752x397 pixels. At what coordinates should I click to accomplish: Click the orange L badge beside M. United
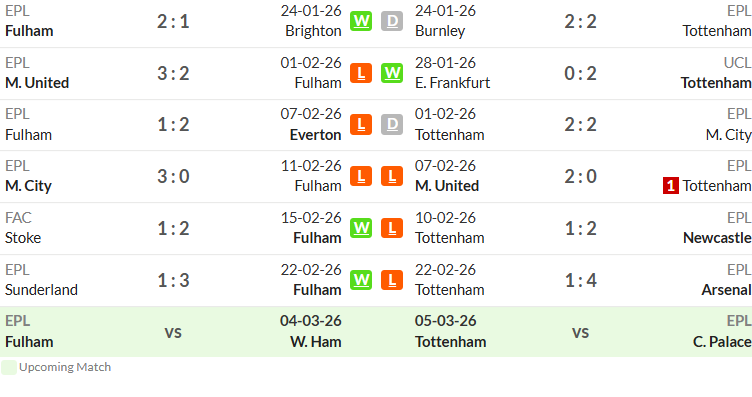392,176
